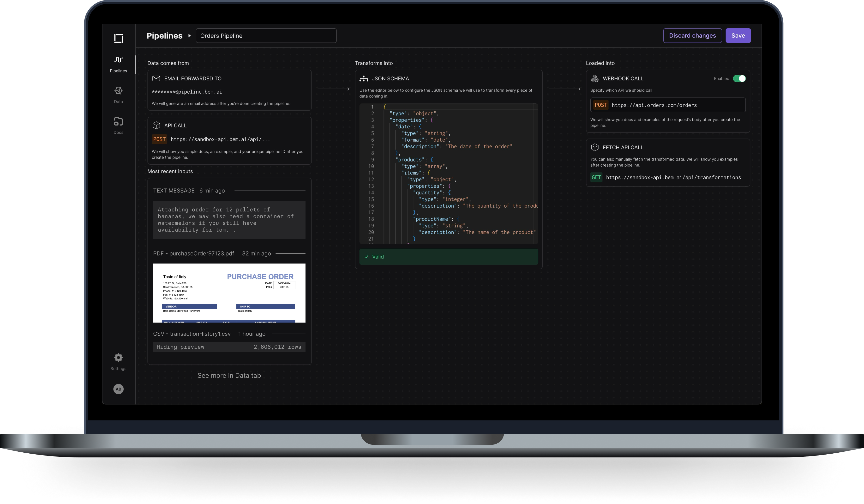Image resolution: width=864 pixels, height=504 pixels.
Task: Open the Docs sidebar section
Action: 118,126
